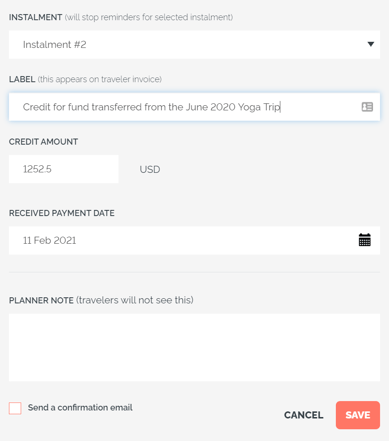
Task: Click the RECEIVED PAYMENT DATE heading
Action: point(62,213)
